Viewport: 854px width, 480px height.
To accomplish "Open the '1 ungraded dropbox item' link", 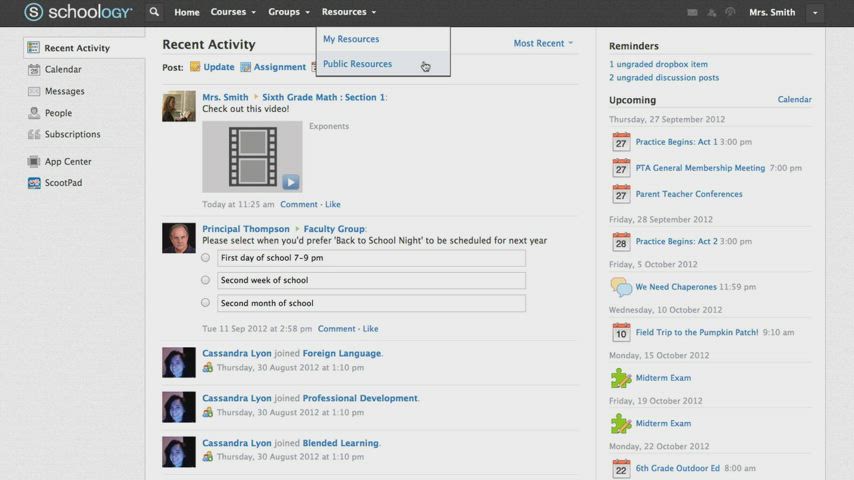I will 658,64.
